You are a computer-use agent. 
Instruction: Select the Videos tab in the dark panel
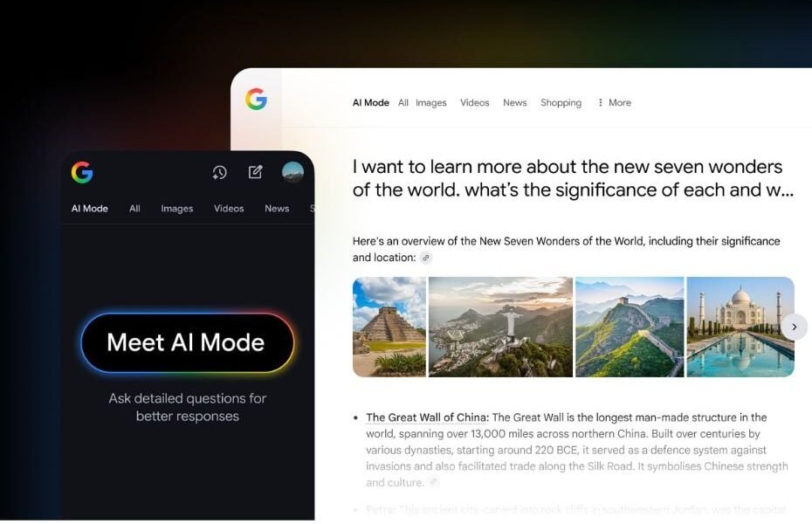click(x=229, y=208)
